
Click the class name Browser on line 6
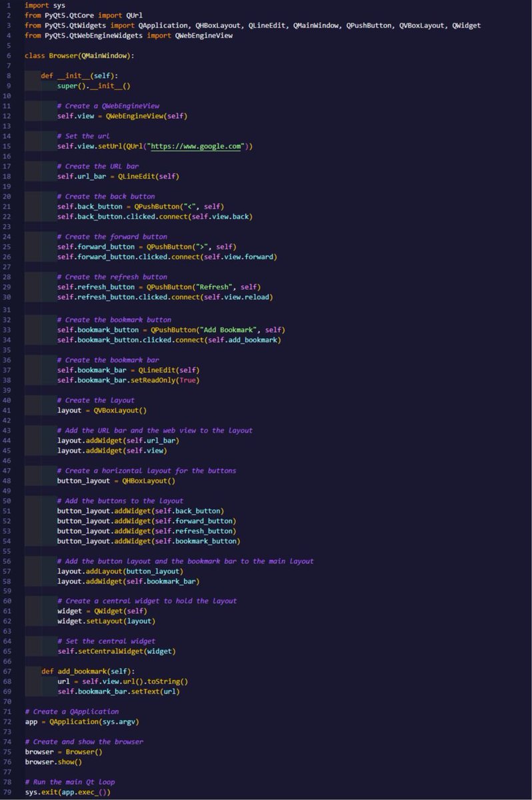[x=63, y=56]
